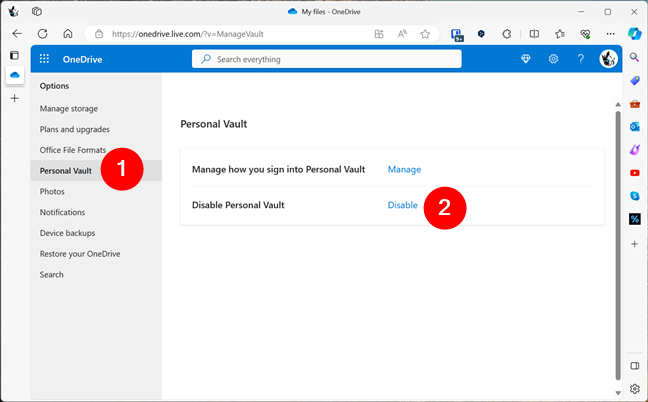This screenshot has height=402, width=648.
Task: Open the sidebar tools briefcase icon
Action: tap(635, 104)
